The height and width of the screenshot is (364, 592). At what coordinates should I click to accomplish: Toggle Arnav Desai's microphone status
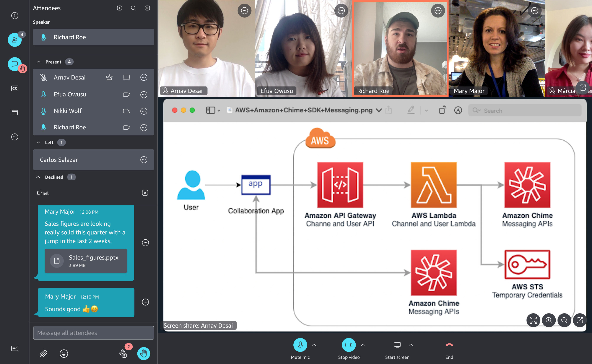pos(43,77)
